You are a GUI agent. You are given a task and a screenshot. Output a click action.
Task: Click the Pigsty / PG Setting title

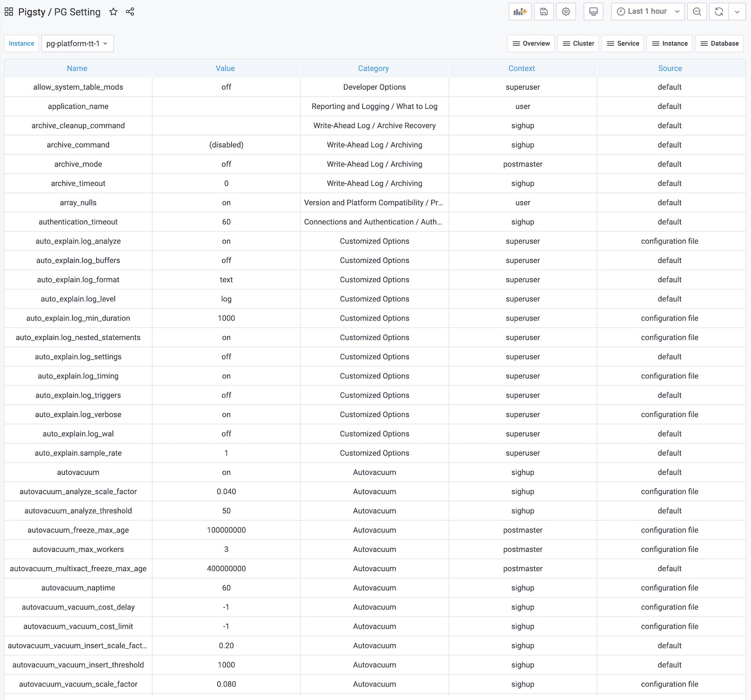click(x=59, y=12)
